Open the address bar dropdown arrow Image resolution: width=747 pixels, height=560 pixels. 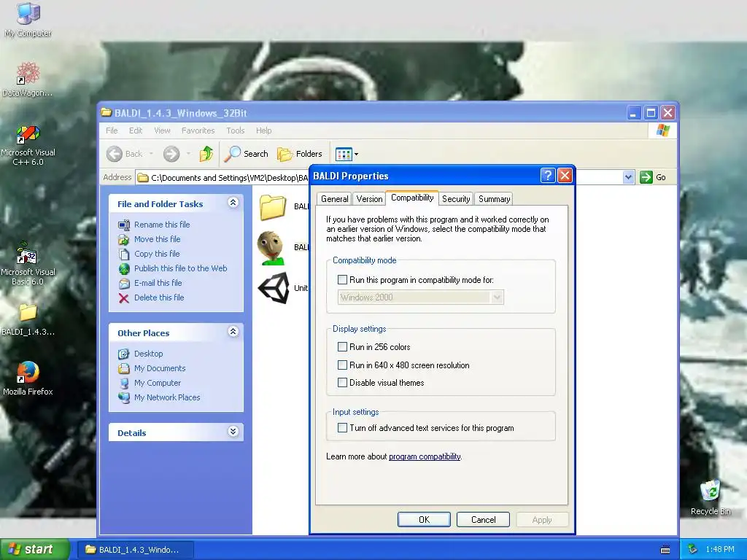(x=628, y=177)
